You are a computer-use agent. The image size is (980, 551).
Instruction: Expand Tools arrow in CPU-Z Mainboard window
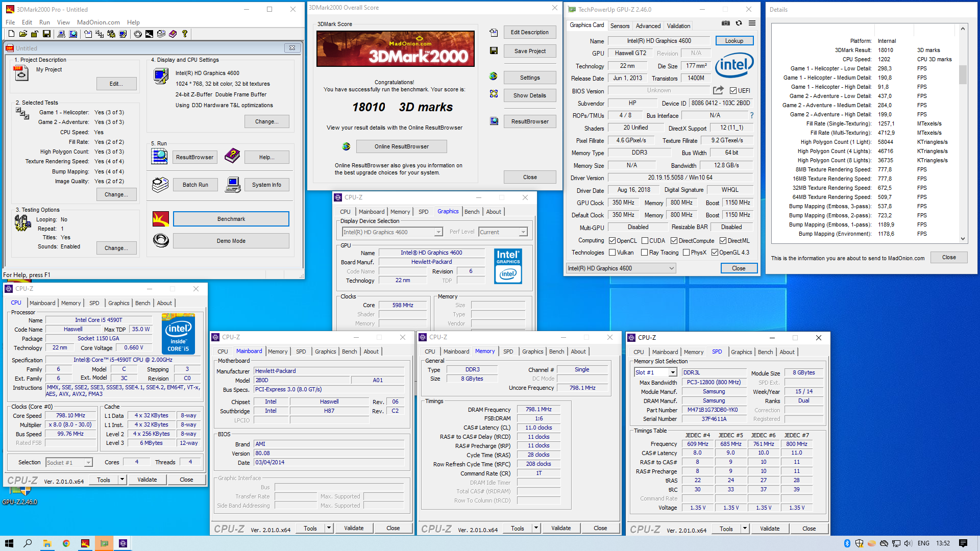pyautogui.click(x=329, y=529)
